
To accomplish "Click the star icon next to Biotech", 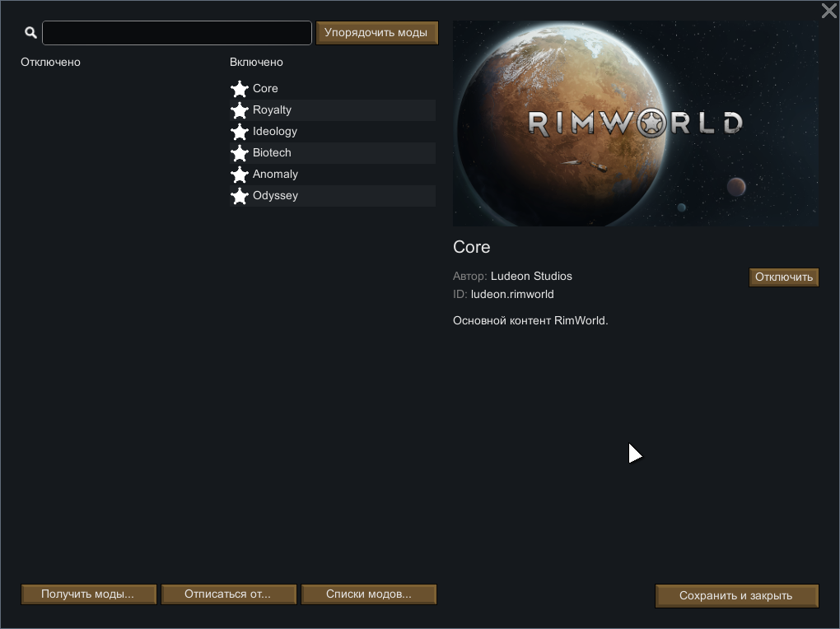I will 239,153.
